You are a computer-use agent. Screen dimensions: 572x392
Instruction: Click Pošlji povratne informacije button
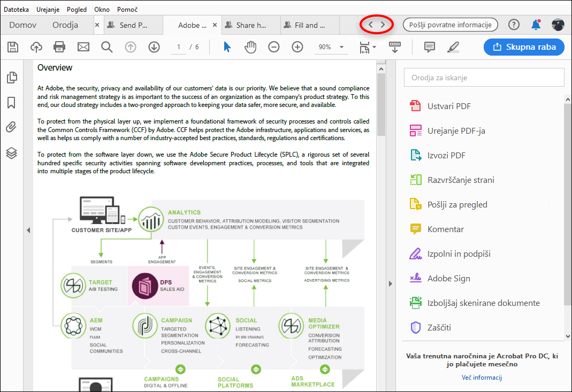[x=450, y=25]
